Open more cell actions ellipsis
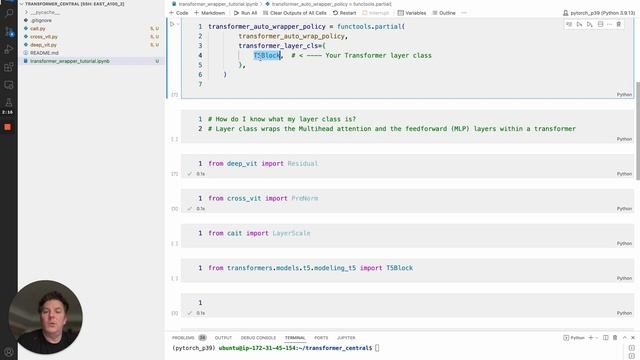 pyautogui.click(x=609, y=24)
